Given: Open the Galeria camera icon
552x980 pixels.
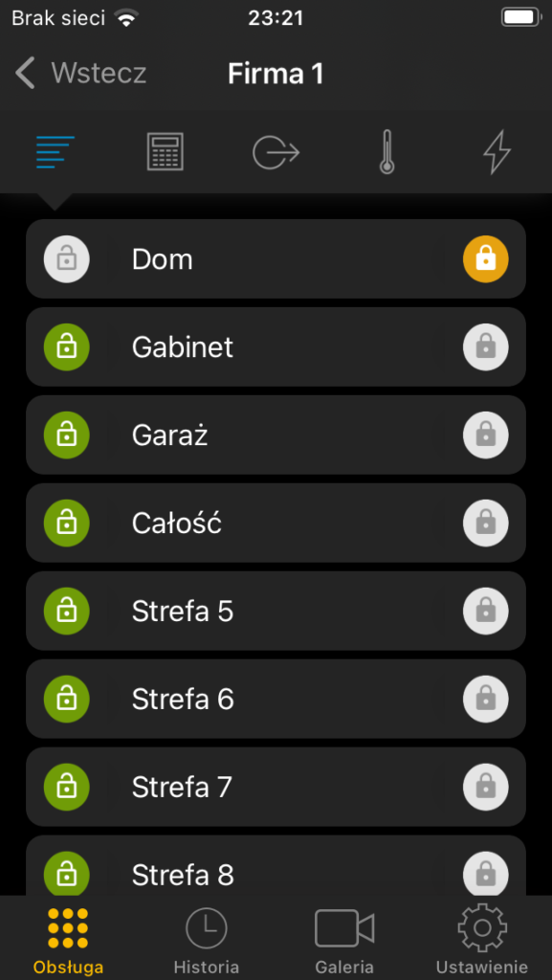Looking at the screenshot, I should tap(344, 928).
